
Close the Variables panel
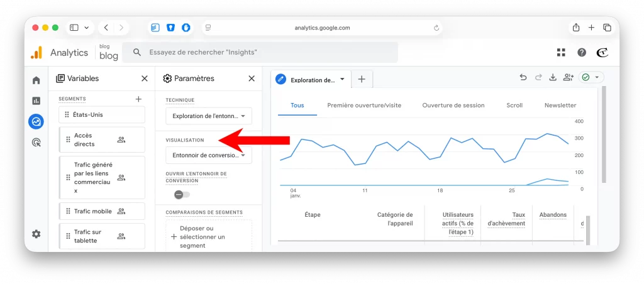pyautogui.click(x=145, y=79)
